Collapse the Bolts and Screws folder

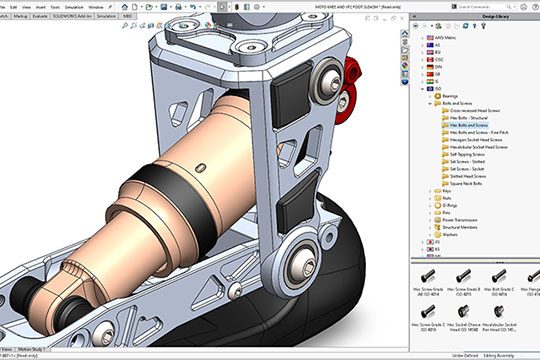pyautogui.click(x=430, y=103)
